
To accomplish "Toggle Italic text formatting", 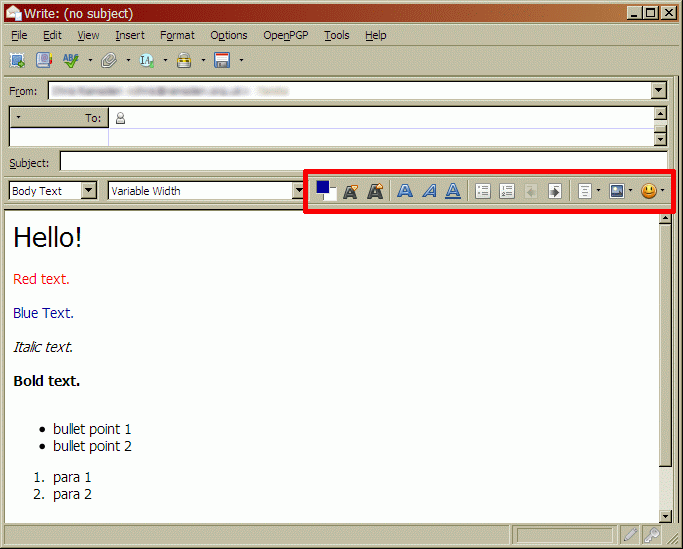I will [429, 191].
